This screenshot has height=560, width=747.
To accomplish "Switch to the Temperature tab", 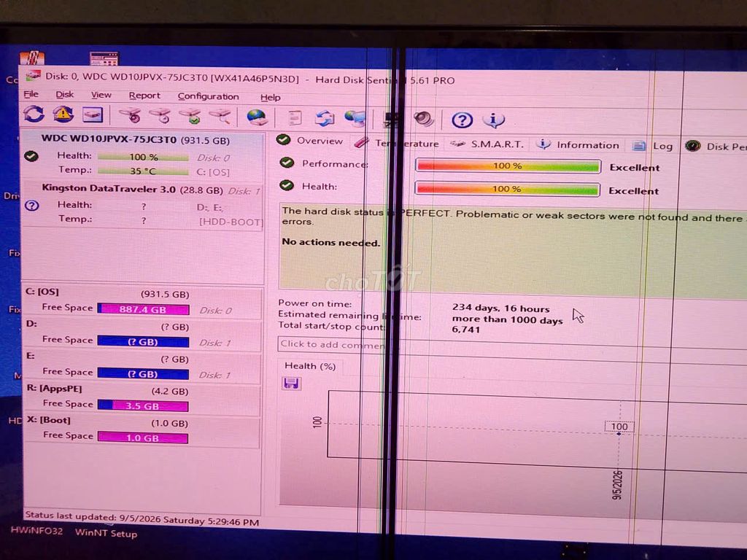I will [397, 143].
